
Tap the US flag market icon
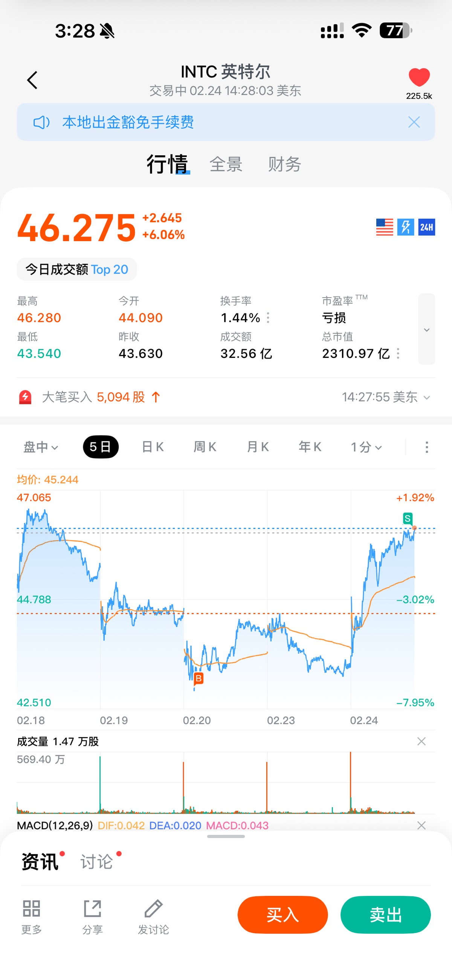point(384,227)
